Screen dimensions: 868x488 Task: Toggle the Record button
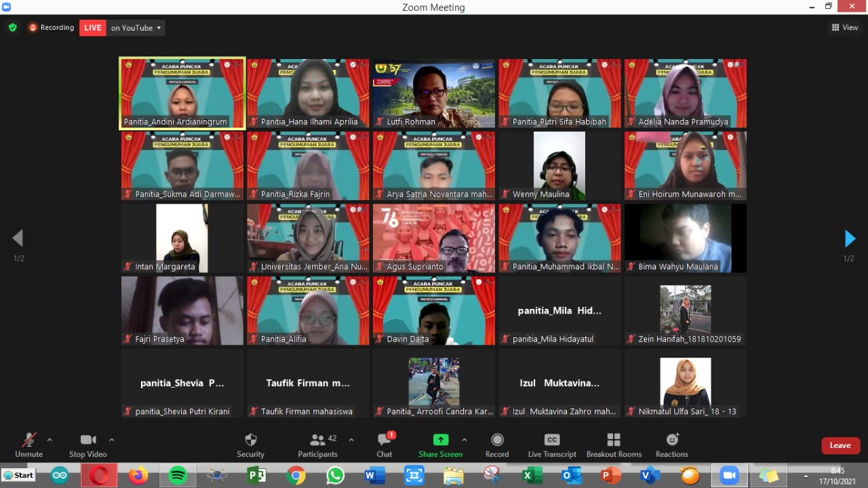tap(497, 445)
